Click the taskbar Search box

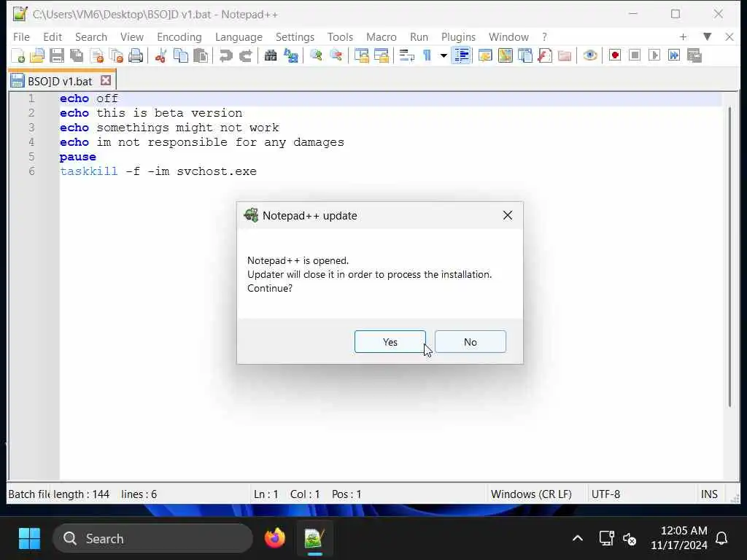152,539
